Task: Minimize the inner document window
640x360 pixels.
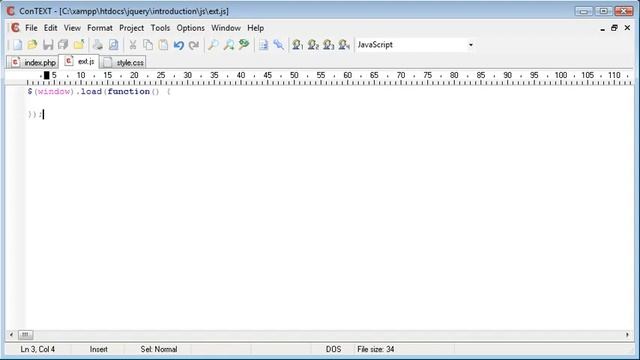Action: point(602,28)
